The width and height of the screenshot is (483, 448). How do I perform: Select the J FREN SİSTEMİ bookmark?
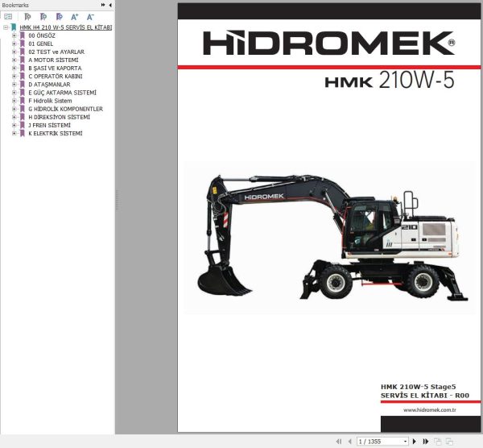(49, 125)
